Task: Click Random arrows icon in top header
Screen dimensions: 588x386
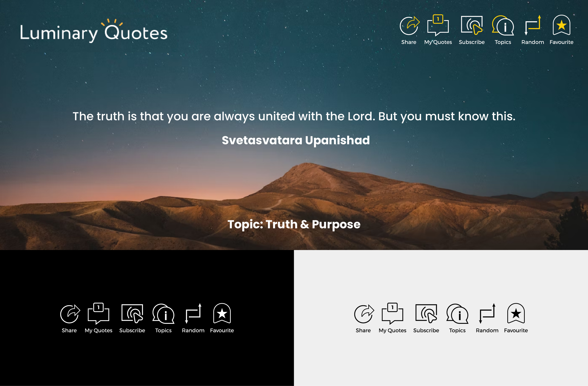Action: [533, 25]
